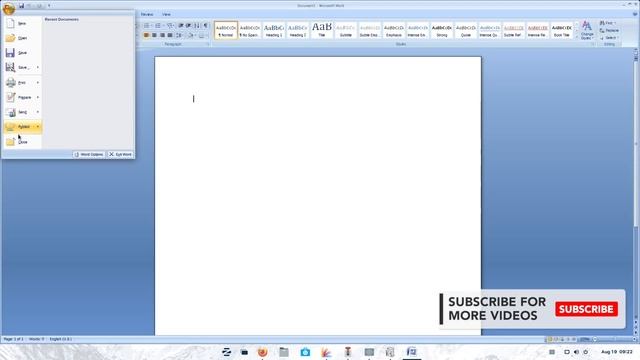Choose New in the Office menu
The height and width of the screenshot is (360, 640).
pos(22,23)
